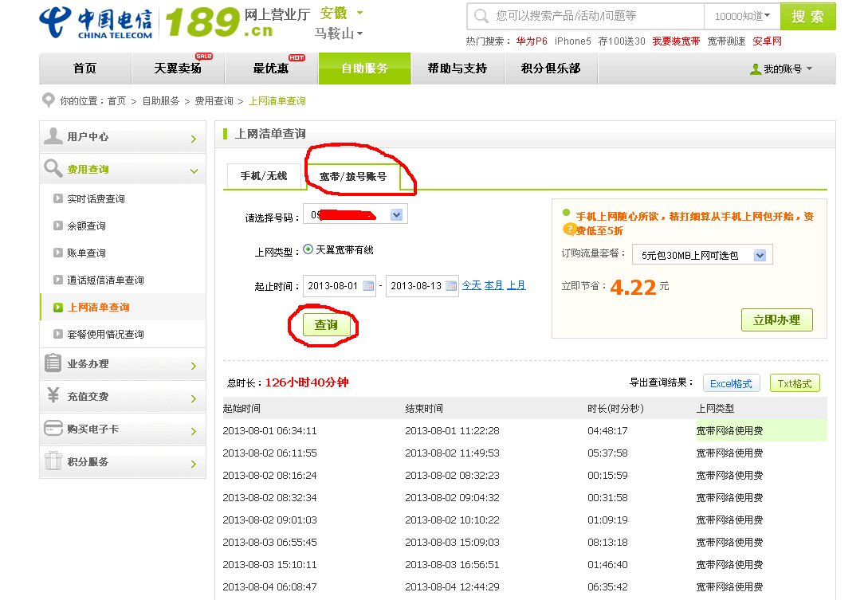Export results with the Excel格式 link

(731, 382)
